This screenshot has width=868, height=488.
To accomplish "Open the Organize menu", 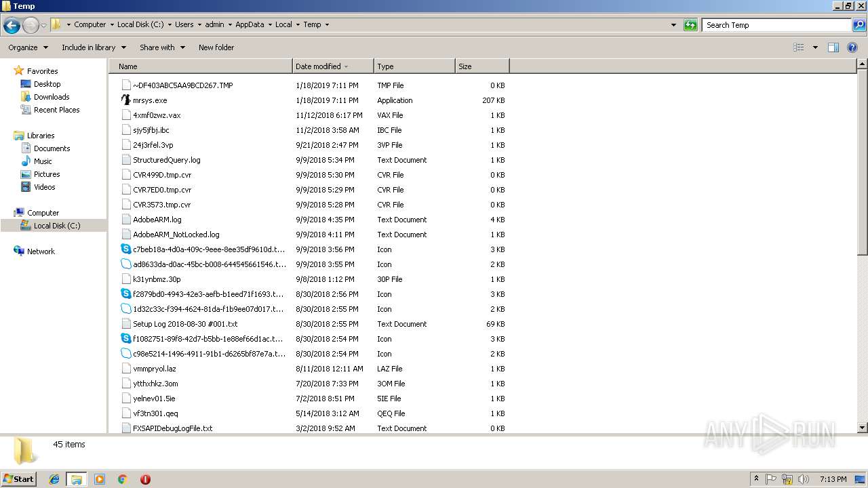I will point(28,47).
